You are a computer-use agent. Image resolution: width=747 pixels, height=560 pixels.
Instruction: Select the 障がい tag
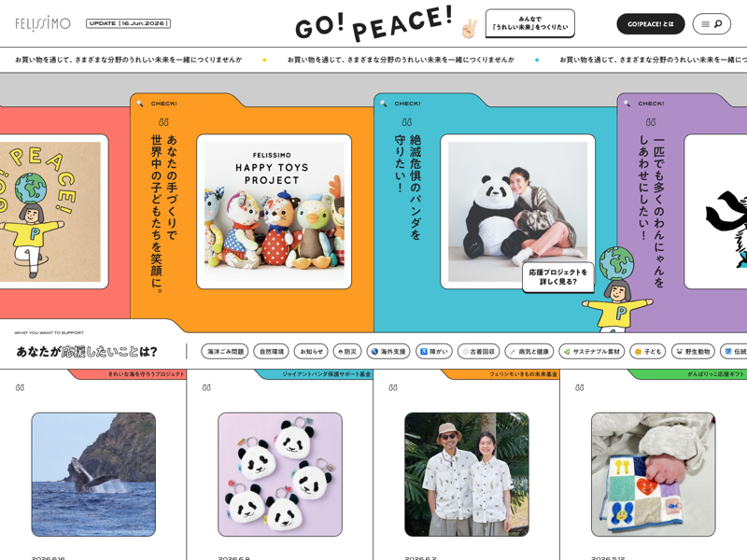pyautogui.click(x=434, y=352)
